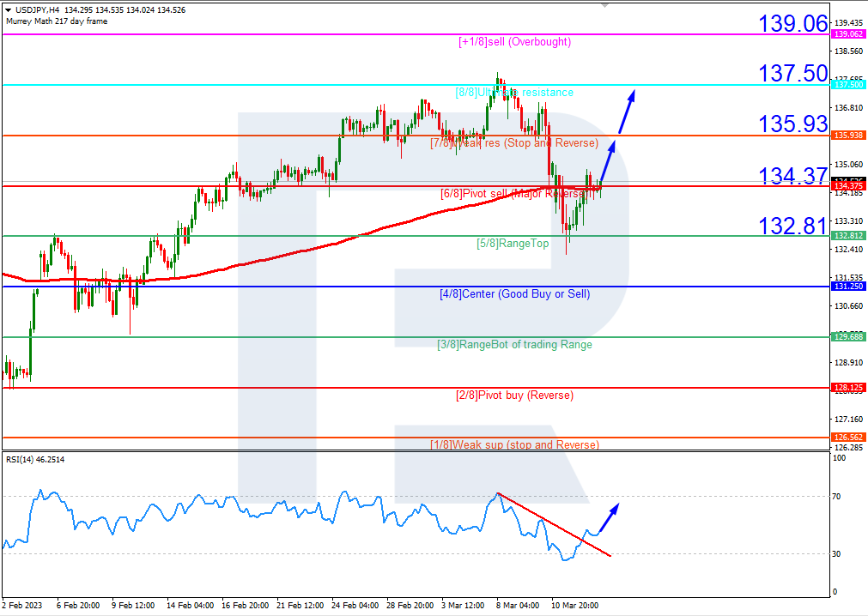Click the [2/8]Pivot buy (Reverse) label
868x616 pixels.
pyautogui.click(x=513, y=396)
